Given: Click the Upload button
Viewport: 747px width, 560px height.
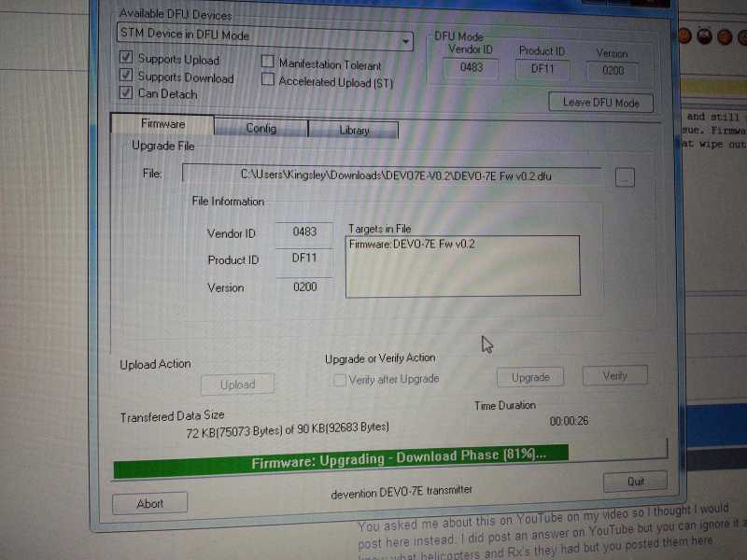Looking at the screenshot, I should point(238,384).
